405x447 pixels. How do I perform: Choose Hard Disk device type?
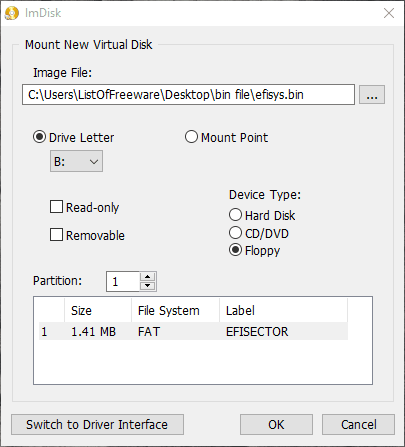click(x=235, y=215)
